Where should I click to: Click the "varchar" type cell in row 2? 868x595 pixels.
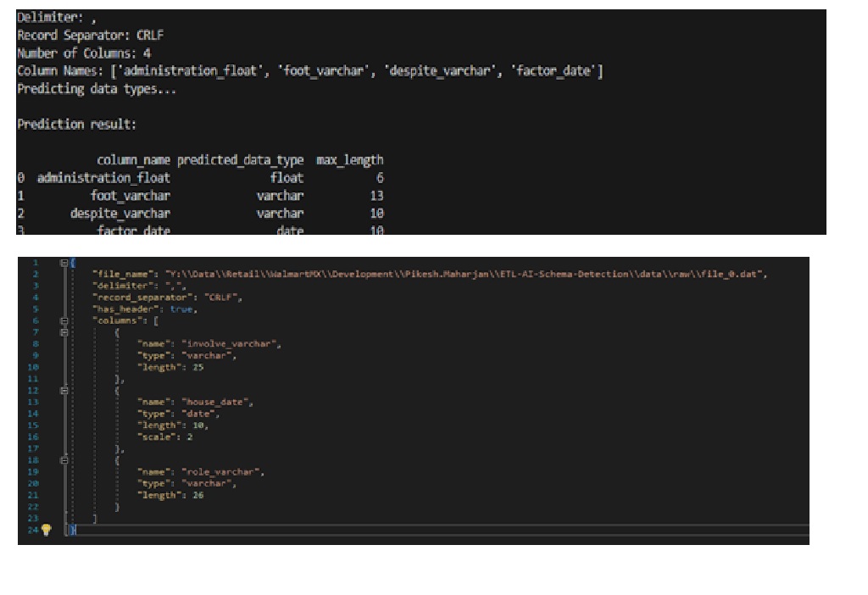click(x=280, y=213)
